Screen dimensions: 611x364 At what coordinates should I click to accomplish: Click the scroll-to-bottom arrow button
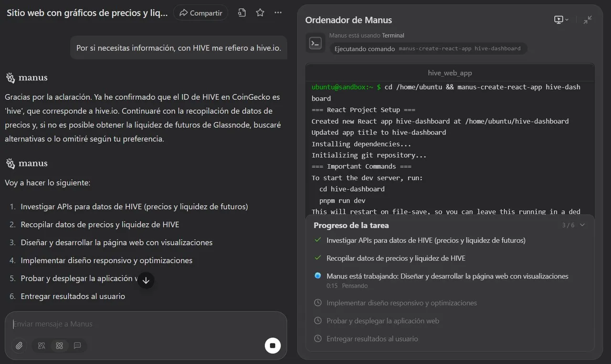[146, 281]
